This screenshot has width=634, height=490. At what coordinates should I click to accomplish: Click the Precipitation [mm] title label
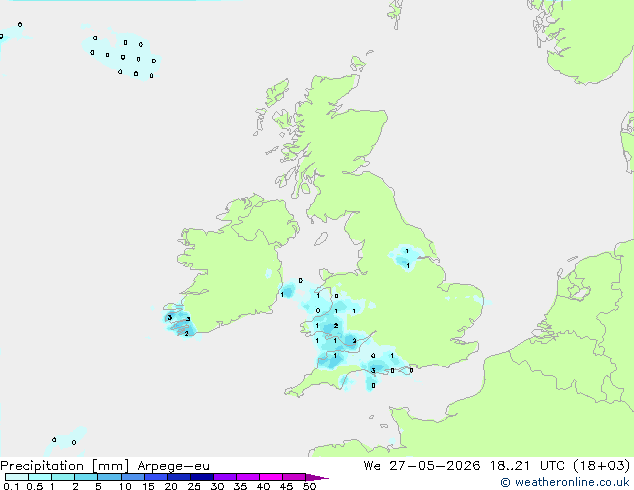point(65,466)
